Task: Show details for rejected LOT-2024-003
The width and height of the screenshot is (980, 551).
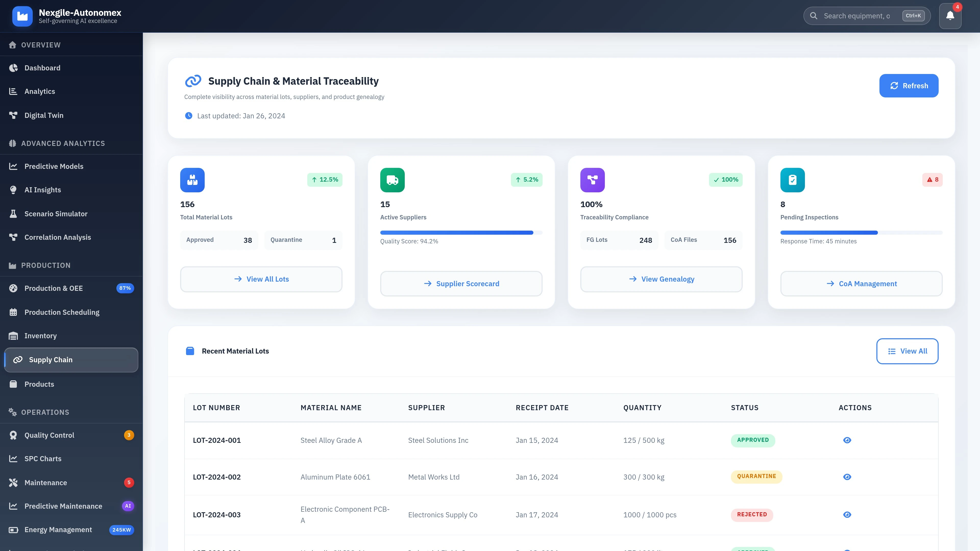Action: (x=847, y=515)
